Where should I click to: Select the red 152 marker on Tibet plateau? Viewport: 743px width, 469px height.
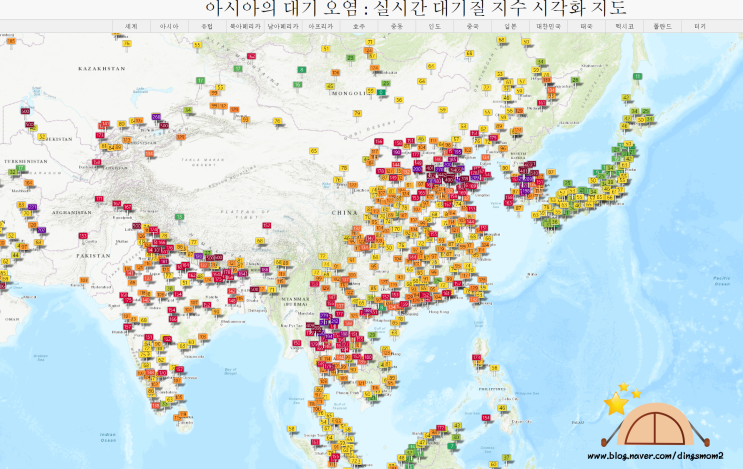click(x=267, y=225)
